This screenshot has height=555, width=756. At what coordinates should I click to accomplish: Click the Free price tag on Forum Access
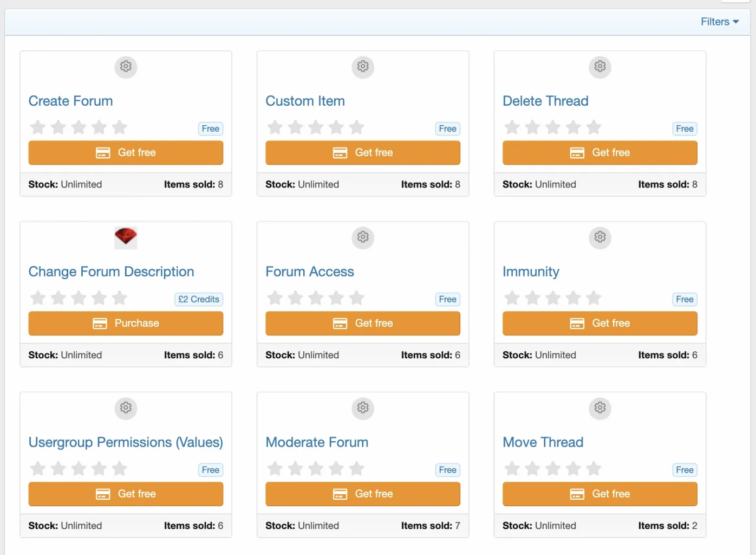click(x=448, y=299)
